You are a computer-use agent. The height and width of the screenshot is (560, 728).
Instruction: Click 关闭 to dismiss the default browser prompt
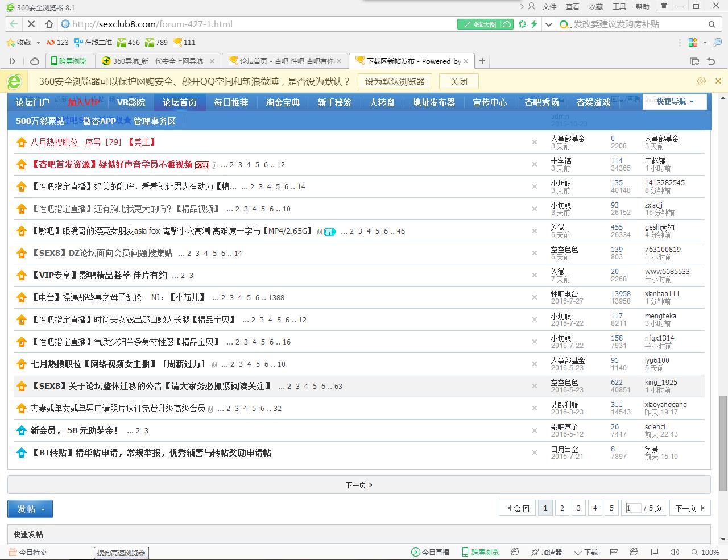click(458, 81)
